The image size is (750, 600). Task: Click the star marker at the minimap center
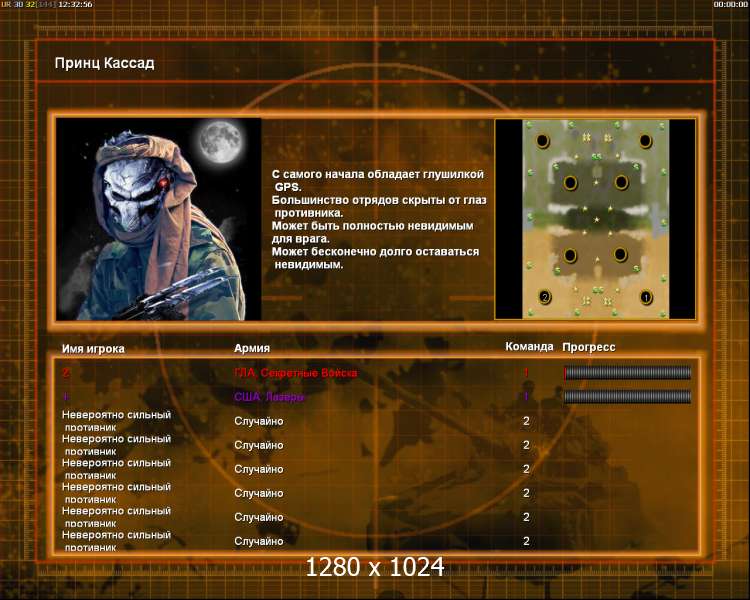596,220
